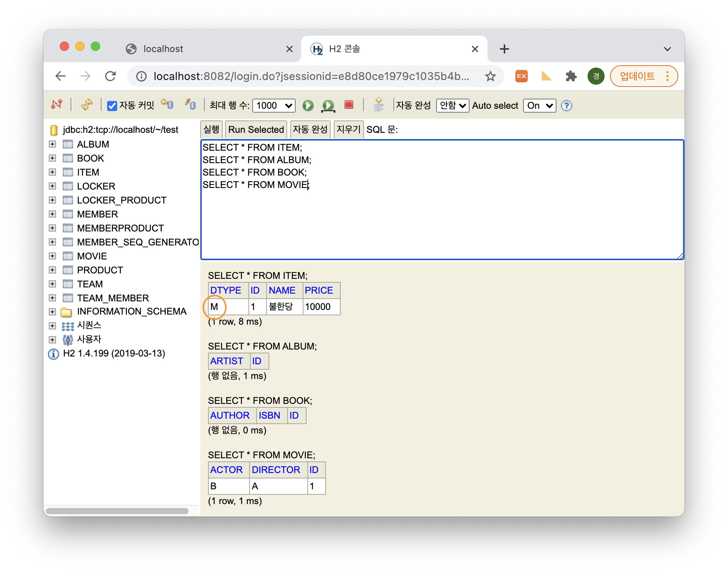Expand the MEMBER table node
The width and height of the screenshot is (728, 574).
[x=52, y=214]
